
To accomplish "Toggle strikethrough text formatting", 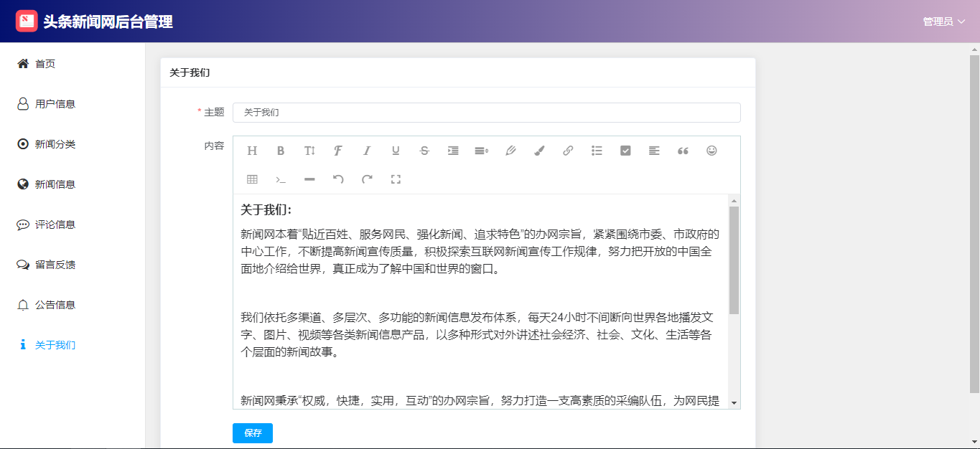I will (424, 151).
